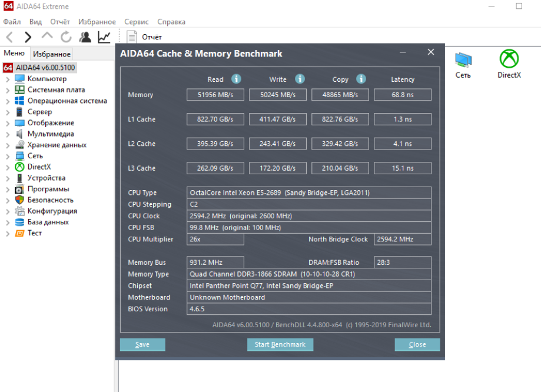This screenshot has height=392, width=541.
Task: Click the Save button
Action: coord(142,344)
